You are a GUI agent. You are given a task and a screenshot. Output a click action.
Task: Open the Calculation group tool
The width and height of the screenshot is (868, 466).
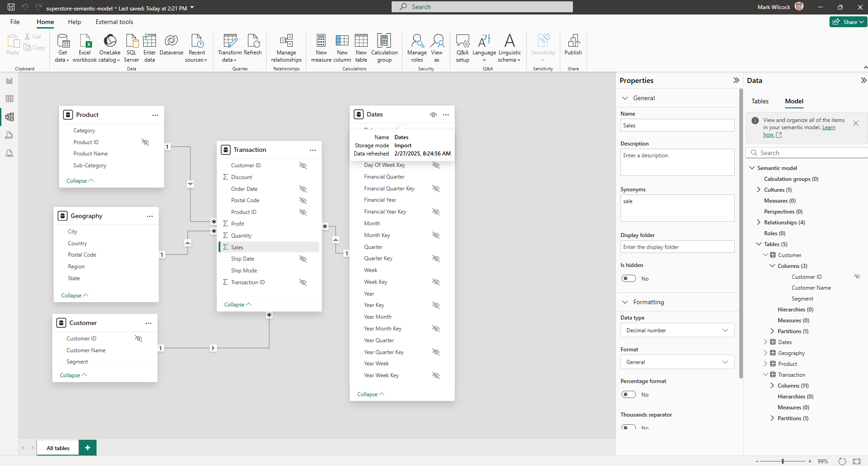pos(384,48)
